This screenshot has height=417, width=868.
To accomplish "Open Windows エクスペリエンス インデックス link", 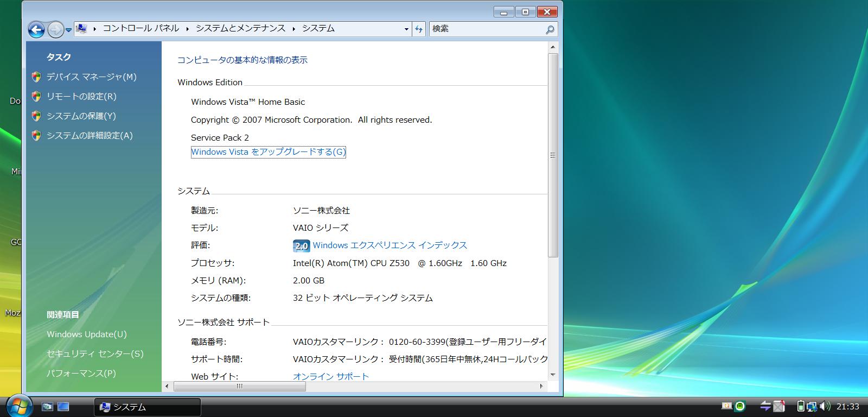I will (390, 245).
